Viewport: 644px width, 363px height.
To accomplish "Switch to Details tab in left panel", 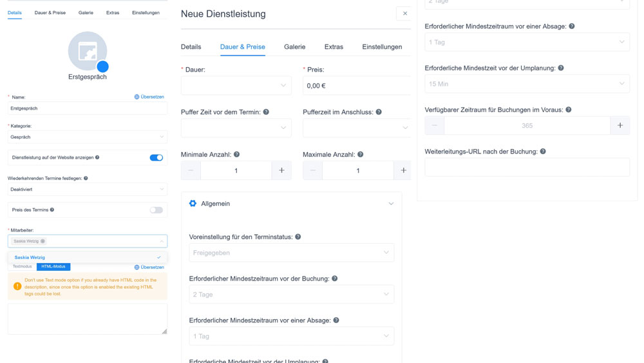I will point(14,13).
